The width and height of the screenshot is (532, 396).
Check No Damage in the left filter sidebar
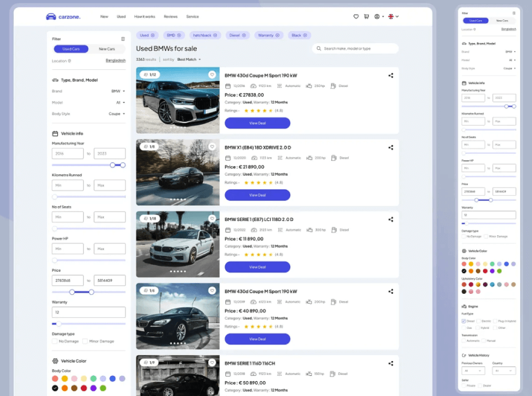[x=54, y=342]
